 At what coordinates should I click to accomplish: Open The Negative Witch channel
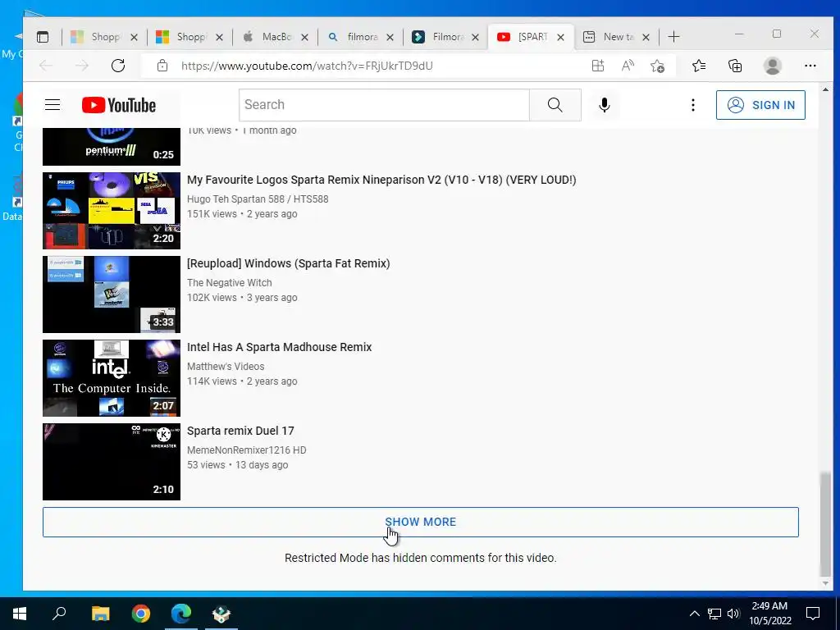point(230,282)
